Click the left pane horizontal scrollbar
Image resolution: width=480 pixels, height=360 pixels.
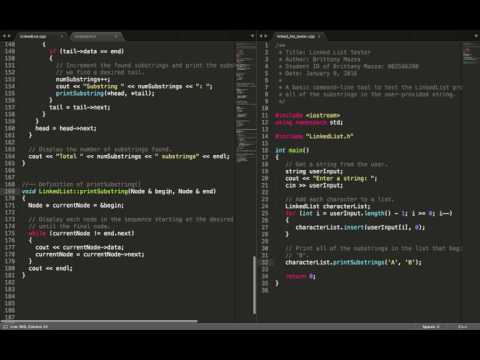[x=99, y=321]
